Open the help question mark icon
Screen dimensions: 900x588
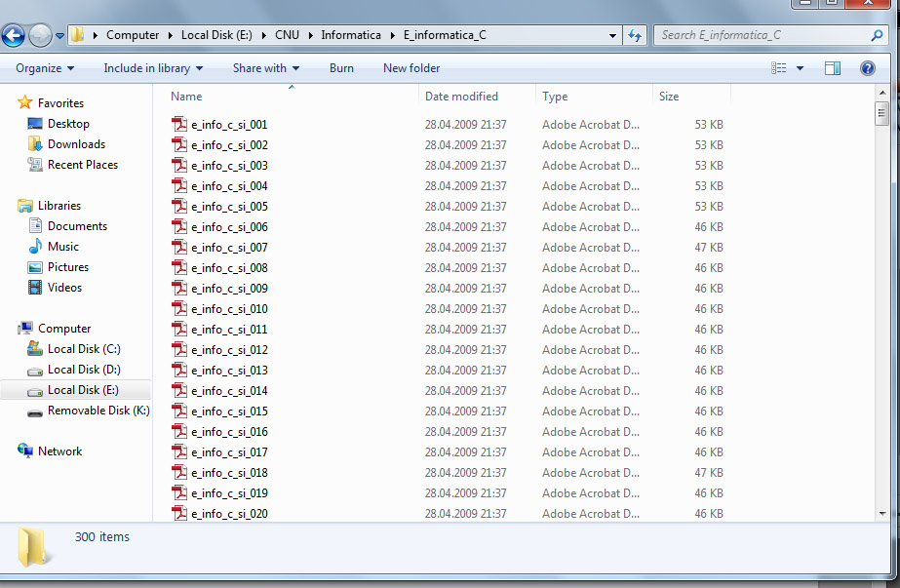pyautogui.click(x=867, y=68)
